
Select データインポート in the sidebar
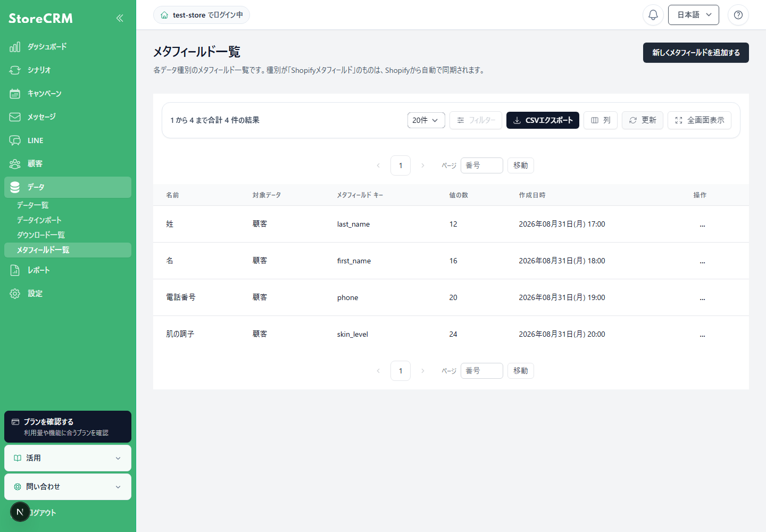click(39, 220)
